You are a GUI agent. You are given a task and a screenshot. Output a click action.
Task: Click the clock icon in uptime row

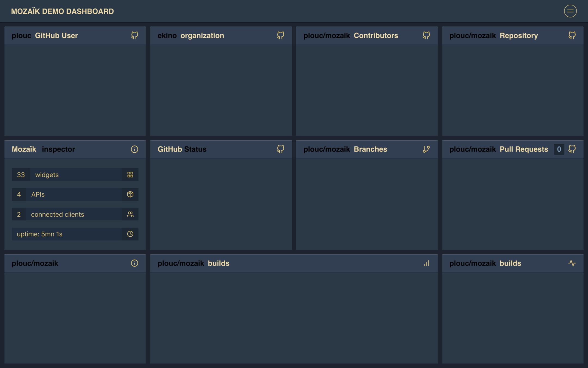(x=130, y=234)
